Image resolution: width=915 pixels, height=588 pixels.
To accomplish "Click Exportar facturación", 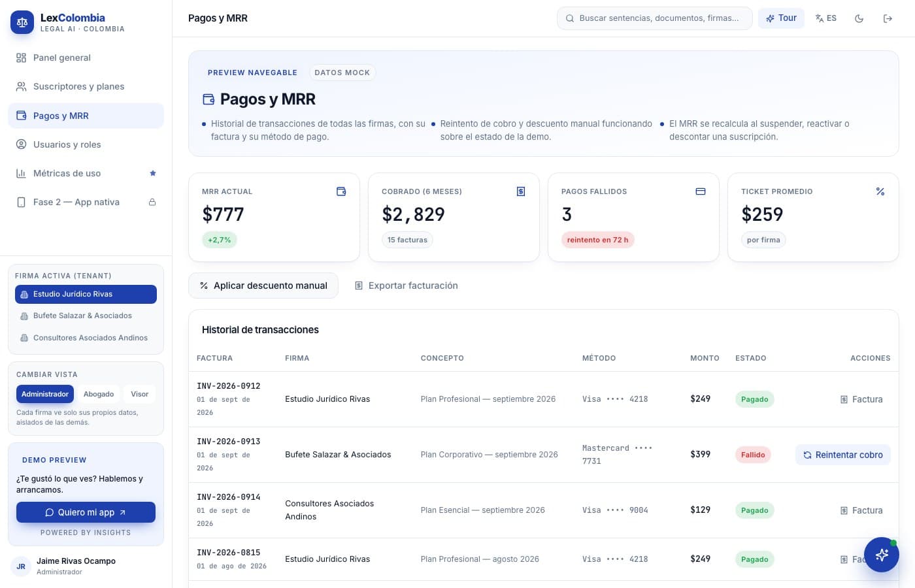I will click(x=406, y=286).
